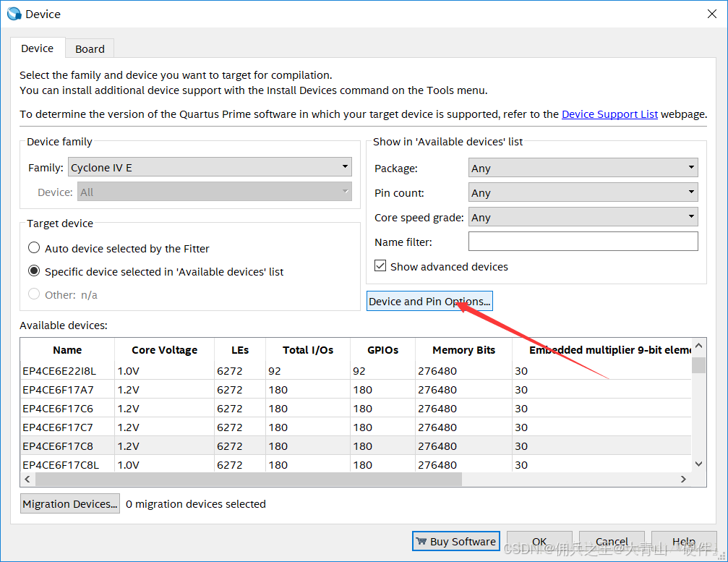The height and width of the screenshot is (562, 728).
Task: Open Help for the Device dialog
Action: tap(684, 541)
